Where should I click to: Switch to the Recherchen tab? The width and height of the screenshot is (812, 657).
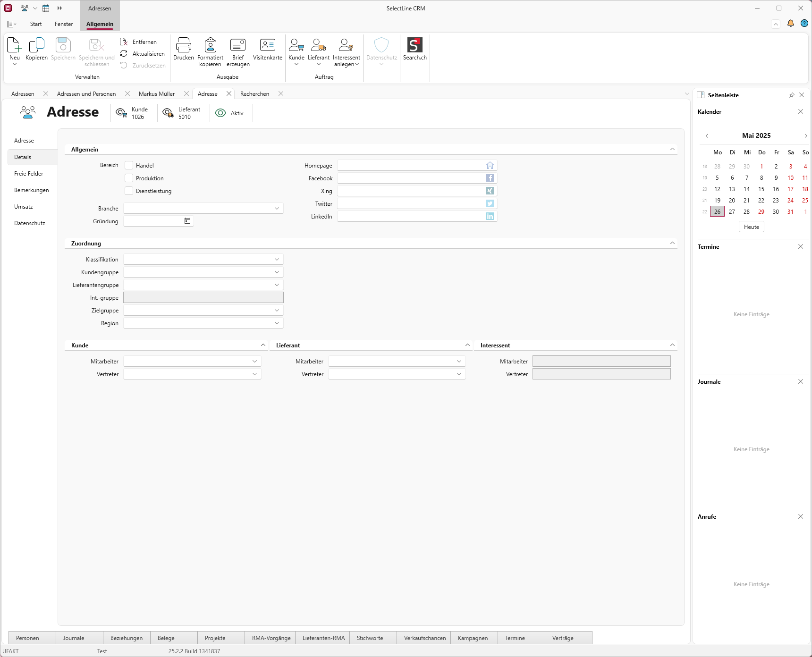pyautogui.click(x=254, y=94)
